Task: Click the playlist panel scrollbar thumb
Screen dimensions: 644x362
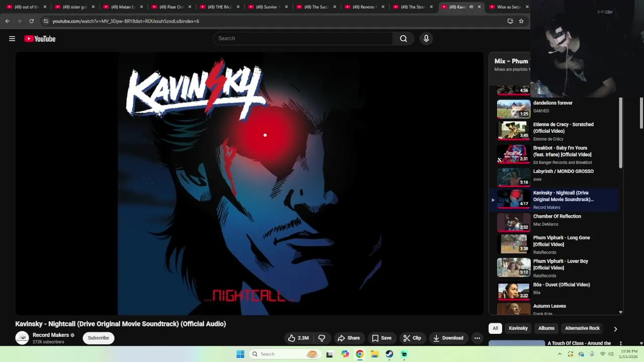Action: [620, 133]
